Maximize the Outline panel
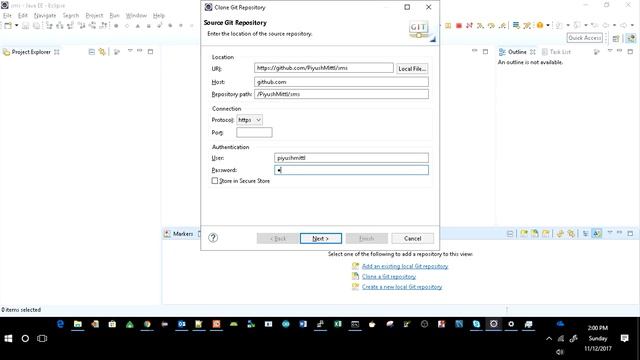 click(630, 51)
